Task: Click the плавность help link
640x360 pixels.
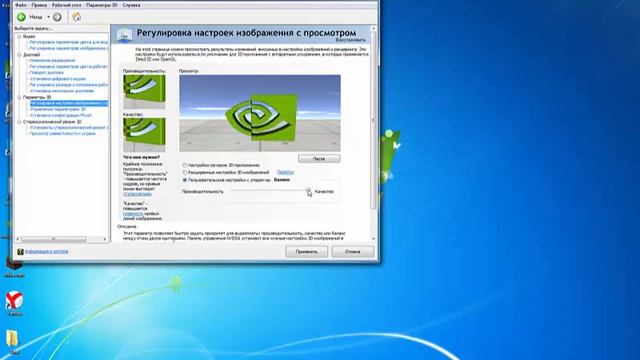Action: [x=133, y=213]
